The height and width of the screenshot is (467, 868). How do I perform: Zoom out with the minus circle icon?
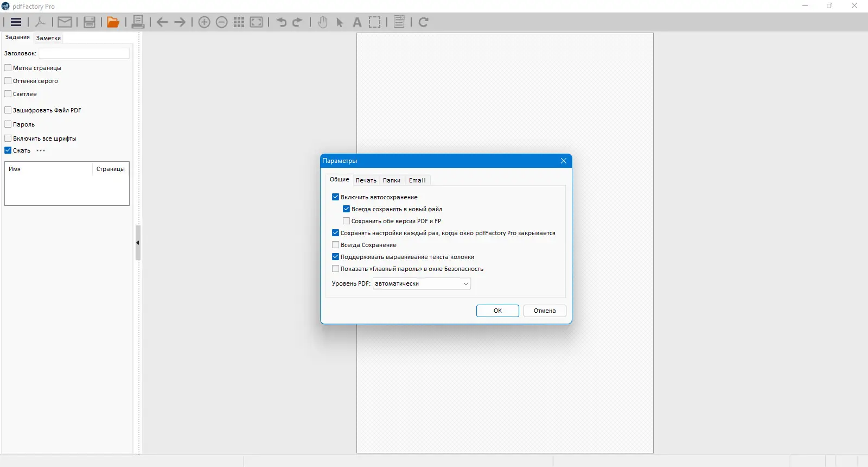click(x=221, y=22)
